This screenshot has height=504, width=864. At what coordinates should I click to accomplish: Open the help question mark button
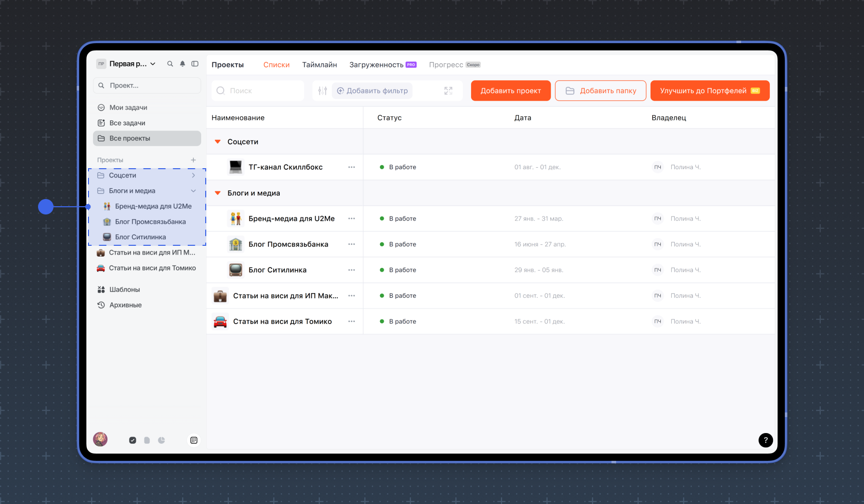click(765, 440)
